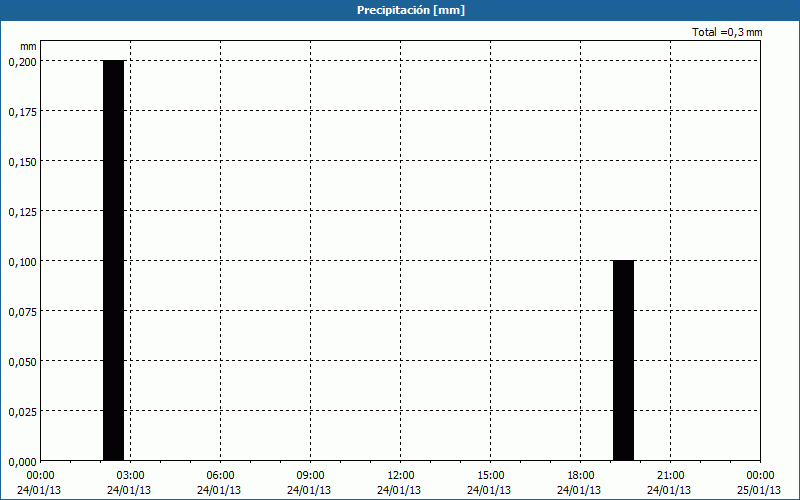
Task: Click the 0,200 y-axis label
Action: (x=22, y=62)
